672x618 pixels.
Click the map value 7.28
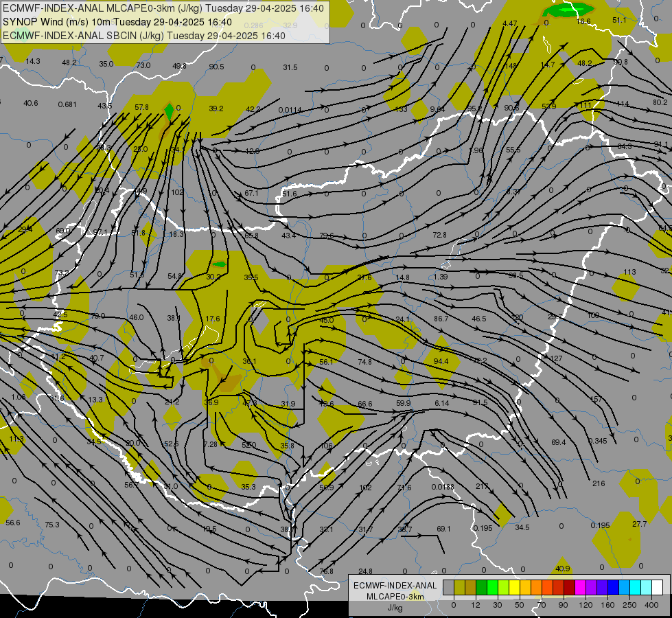pyautogui.click(x=210, y=444)
